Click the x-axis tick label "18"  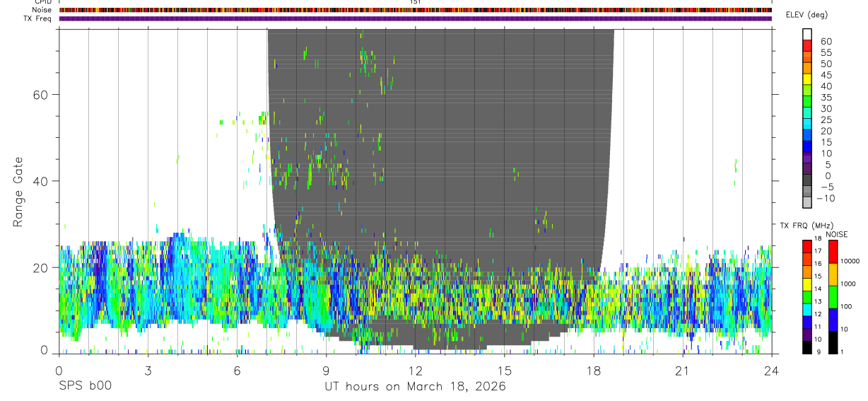(x=594, y=371)
